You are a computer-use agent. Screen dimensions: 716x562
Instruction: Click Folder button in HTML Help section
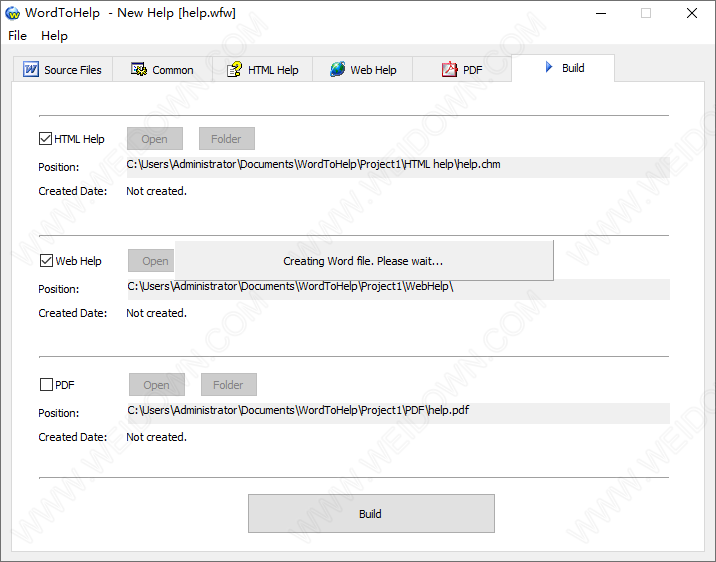click(x=226, y=138)
